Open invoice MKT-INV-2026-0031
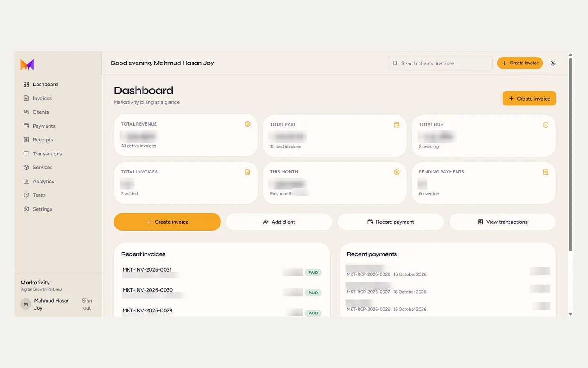The width and height of the screenshot is (588, 368). (147, 270)
